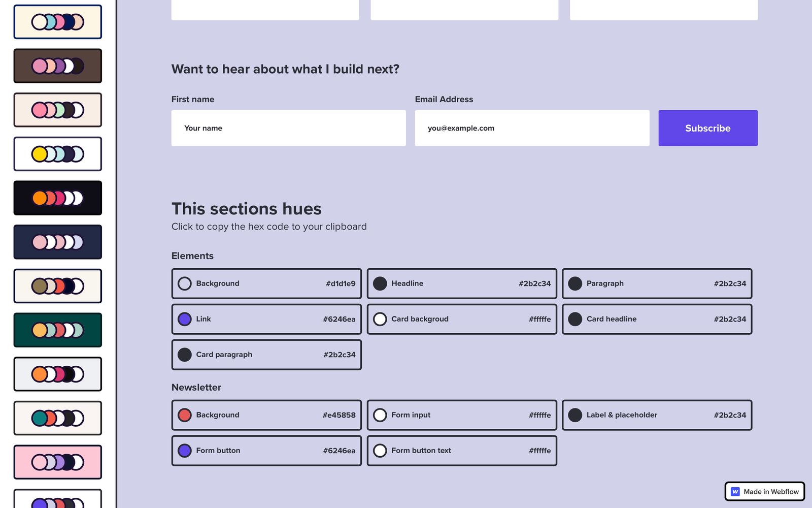This screenshot has width=812, height=508.
Task: Select the dark green palette thumbnail
Action: [x=58, y=330]
